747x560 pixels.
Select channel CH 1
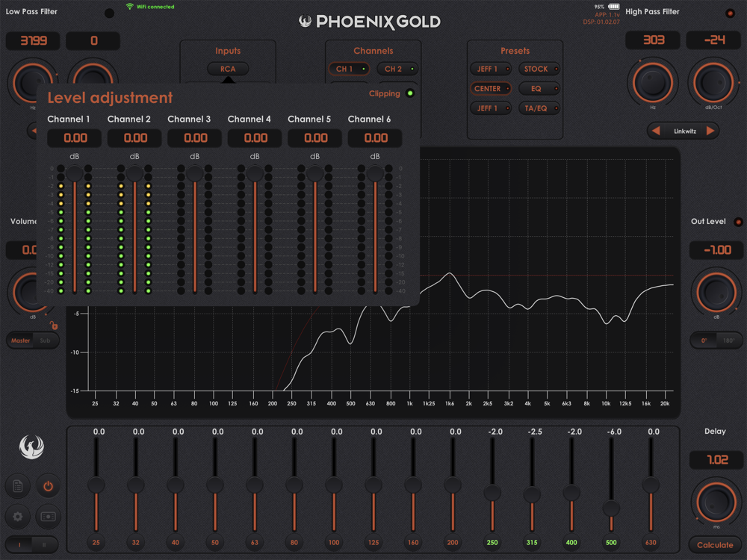tap(349, 69)
